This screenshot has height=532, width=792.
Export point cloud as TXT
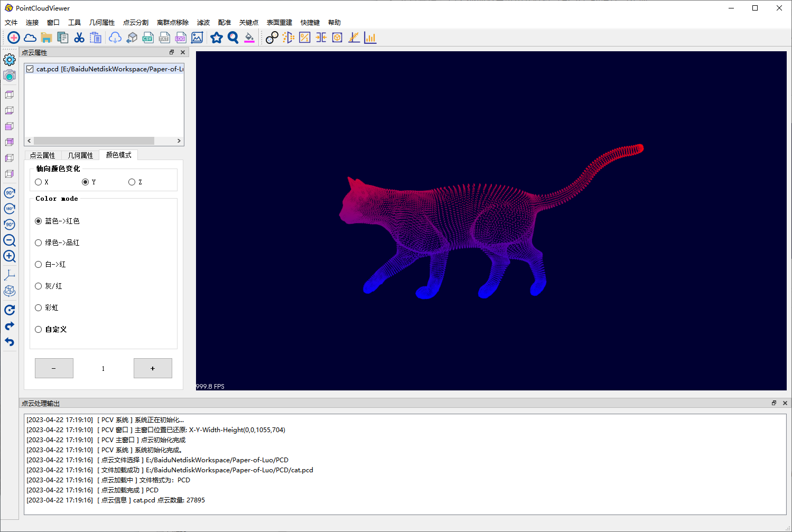point(164,38)
